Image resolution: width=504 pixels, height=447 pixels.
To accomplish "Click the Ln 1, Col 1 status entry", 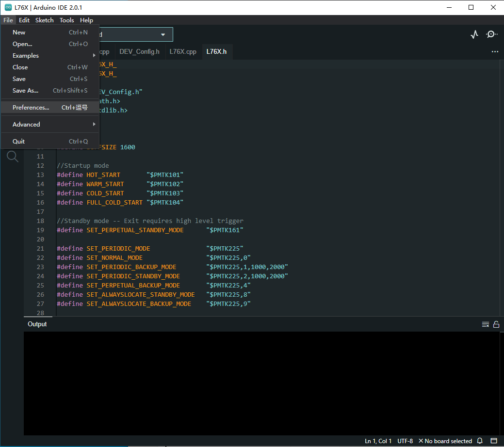I will (378, 441).
